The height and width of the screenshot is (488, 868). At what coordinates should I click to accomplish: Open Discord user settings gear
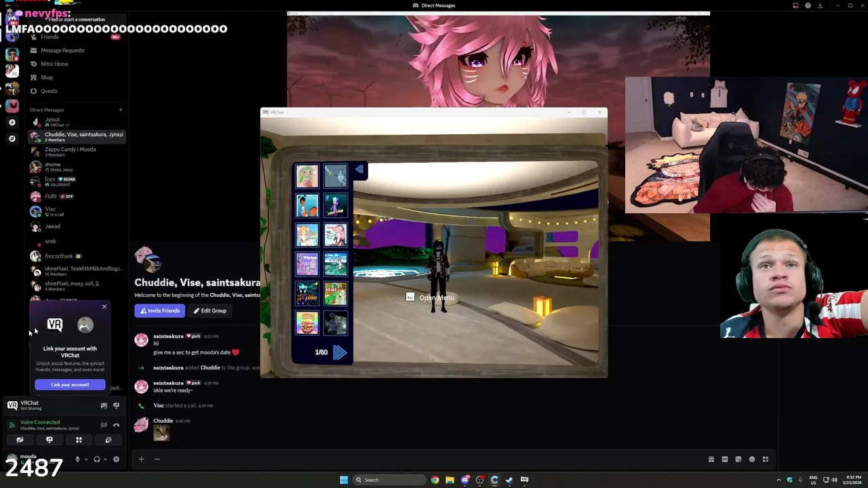[116, 460]
